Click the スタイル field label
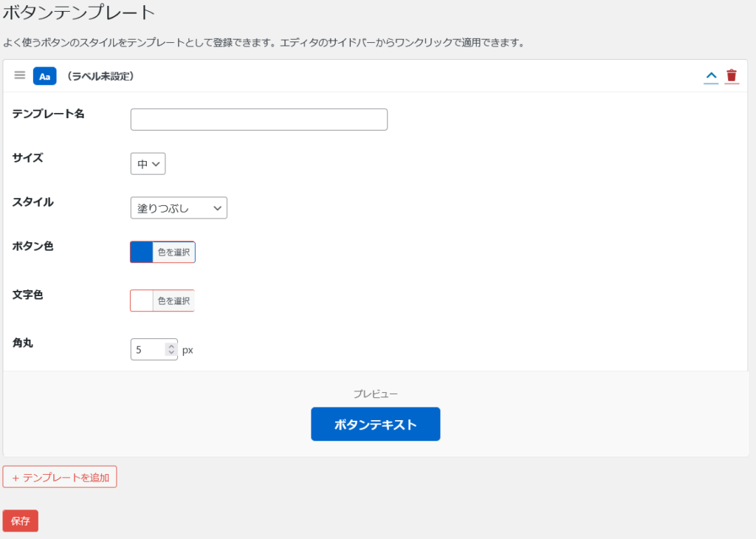756x539 pixels. (x=33, y=202)
